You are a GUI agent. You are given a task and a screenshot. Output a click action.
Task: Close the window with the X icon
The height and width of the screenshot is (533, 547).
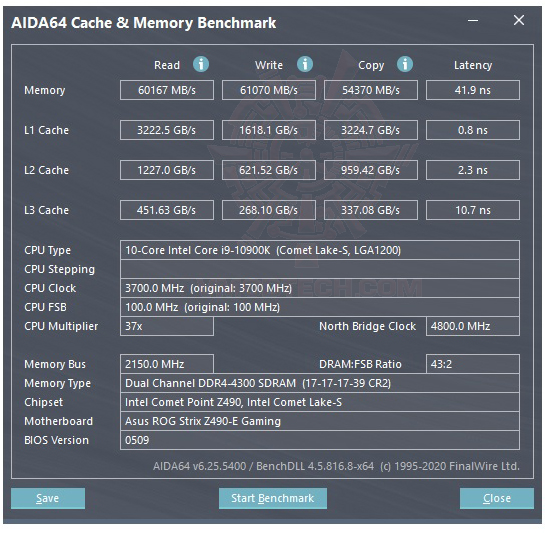pyautogui.click(x=519, y=20)
